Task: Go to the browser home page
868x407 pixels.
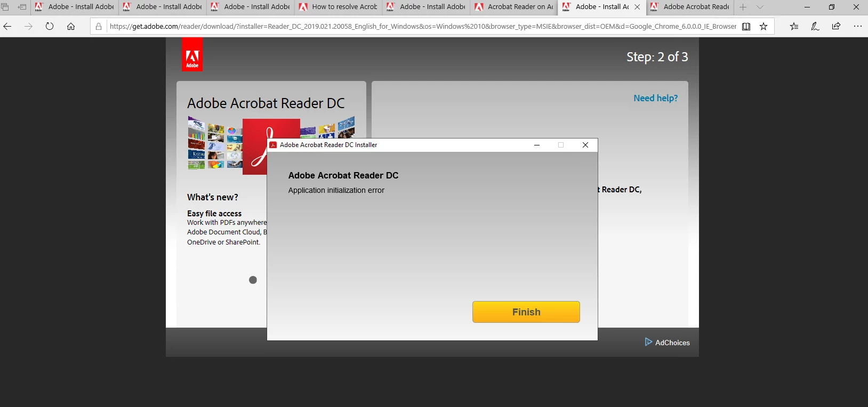Action: (x=71, y=26)
